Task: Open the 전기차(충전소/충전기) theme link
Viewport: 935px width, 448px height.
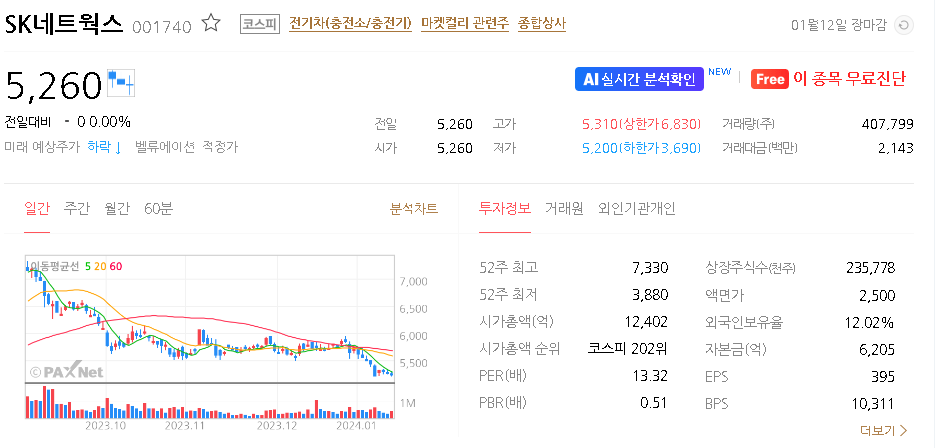Action: (x=350, y=24)
